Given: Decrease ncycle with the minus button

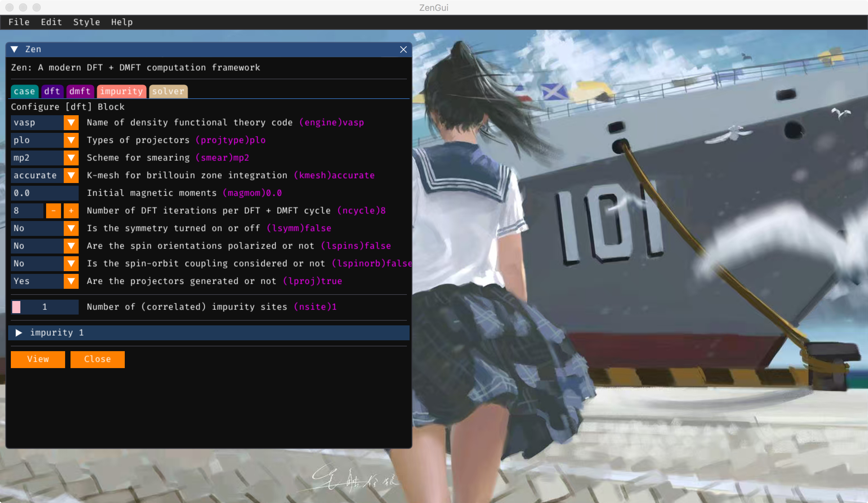Looking at the screenshot, I should coord(53,211).
